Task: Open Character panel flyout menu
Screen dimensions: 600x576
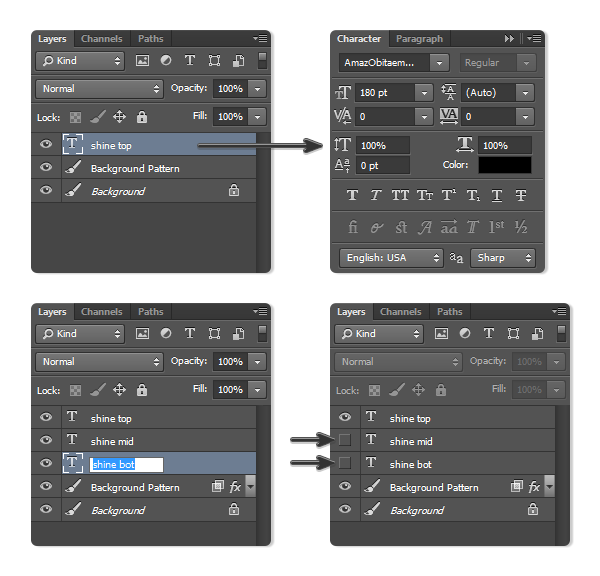Action: (534, 38)
